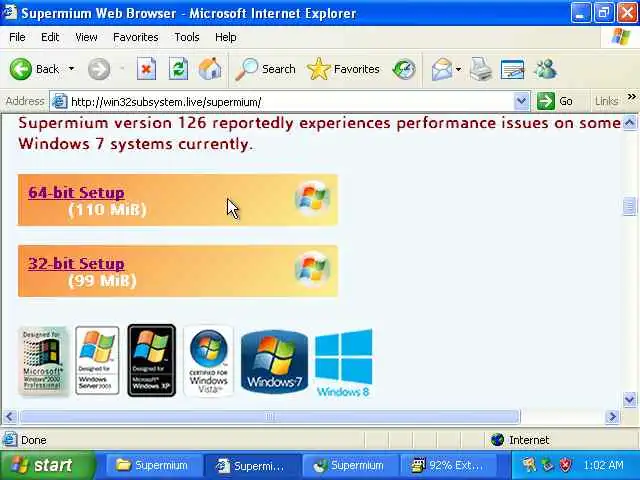This screenshot has height=480, width=640.
Task: Click the Windows 2000 Professional badge
Action: 43,361
